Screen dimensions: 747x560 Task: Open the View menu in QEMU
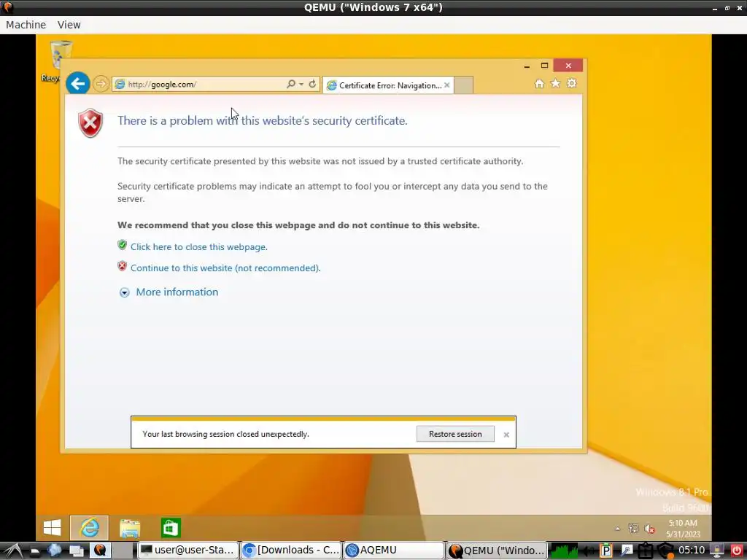point(69,25)
